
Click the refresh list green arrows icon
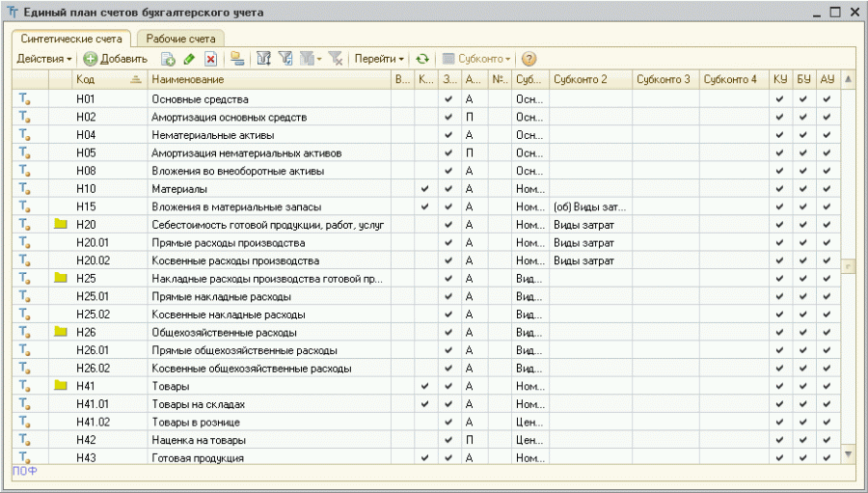[x=422, y=59]
